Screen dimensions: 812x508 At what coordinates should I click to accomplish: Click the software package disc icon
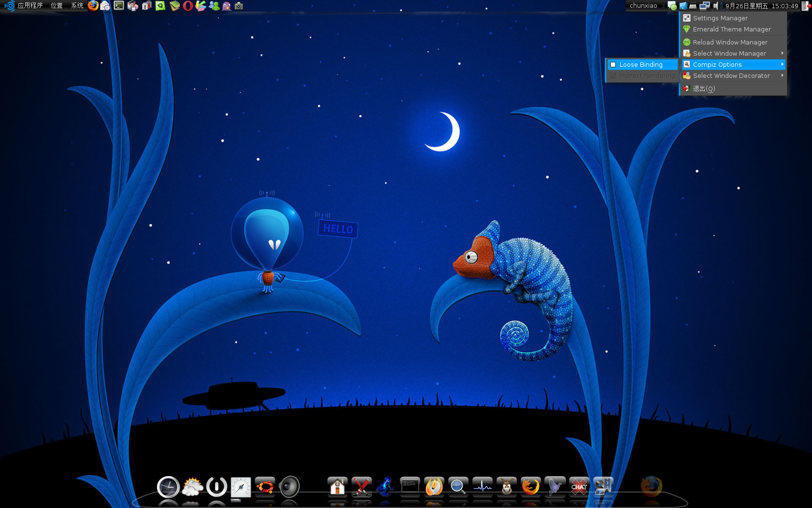tap(133, 6)
